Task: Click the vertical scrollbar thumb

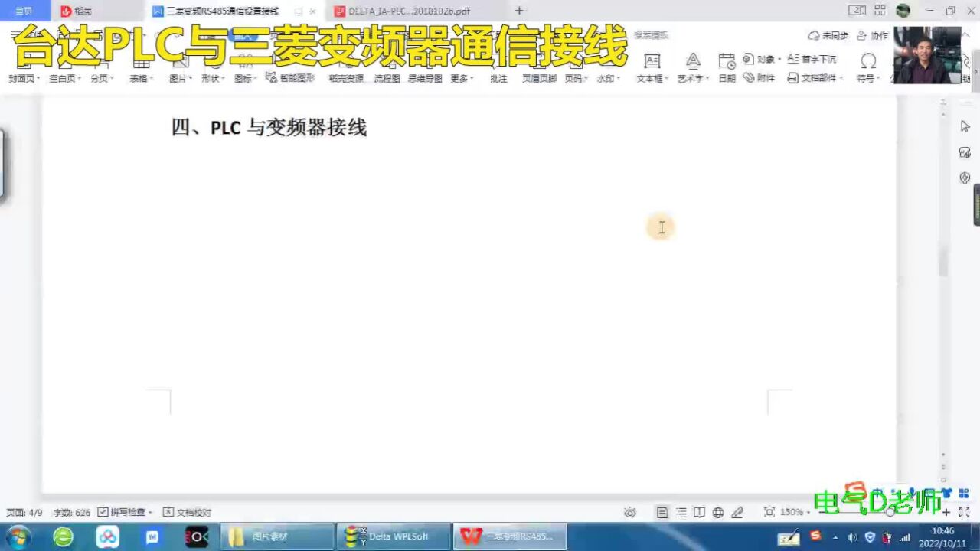Action: pyautogui.click(x=943, y=260)
